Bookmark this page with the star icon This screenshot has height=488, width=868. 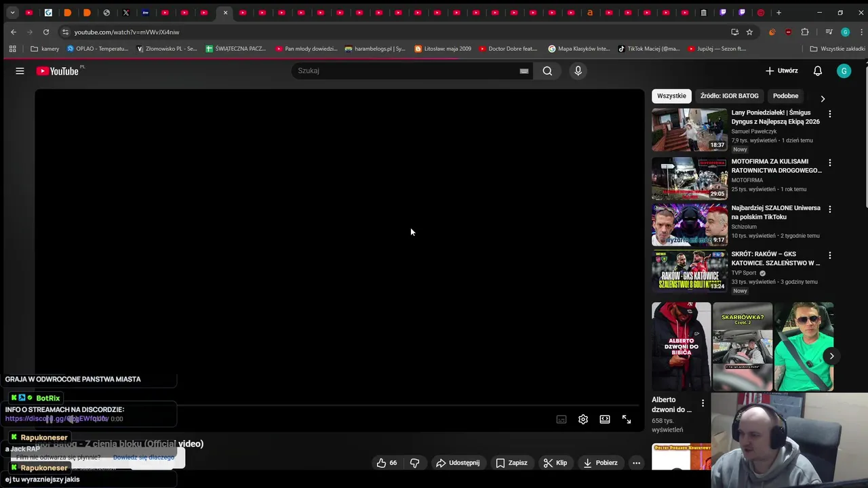coord(749,32)
